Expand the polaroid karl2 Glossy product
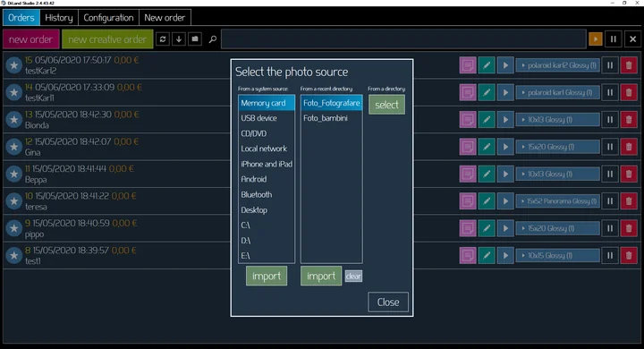Viewport: 644px width, 349px height. [558, 65]
